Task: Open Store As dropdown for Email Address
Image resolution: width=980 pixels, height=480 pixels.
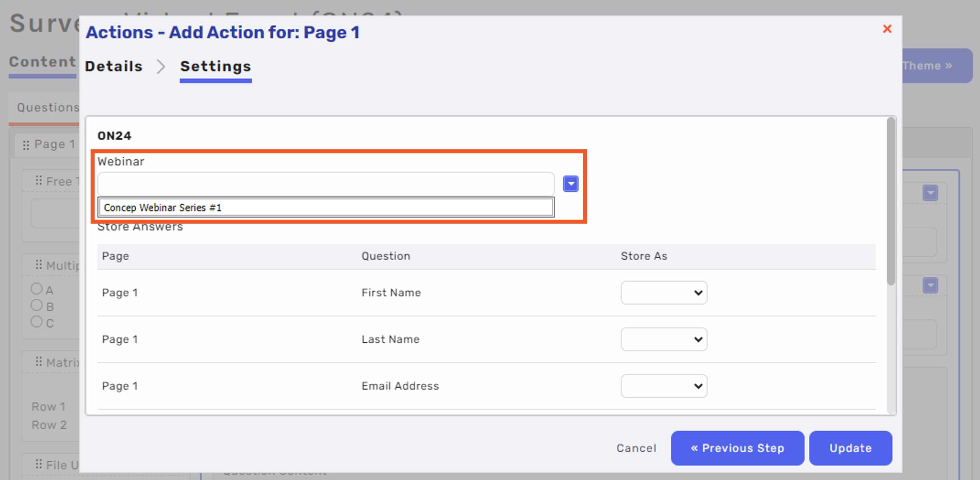Action: coord(664,386)
